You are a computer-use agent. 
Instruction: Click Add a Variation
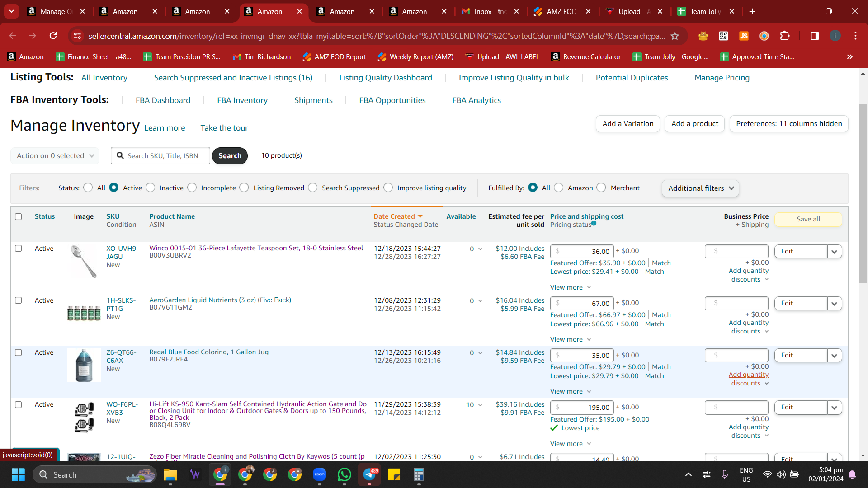[628, 123]
